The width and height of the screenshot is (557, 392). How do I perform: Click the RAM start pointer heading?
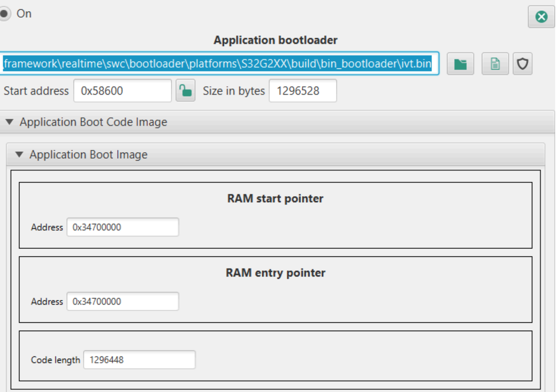click(275, 198)
